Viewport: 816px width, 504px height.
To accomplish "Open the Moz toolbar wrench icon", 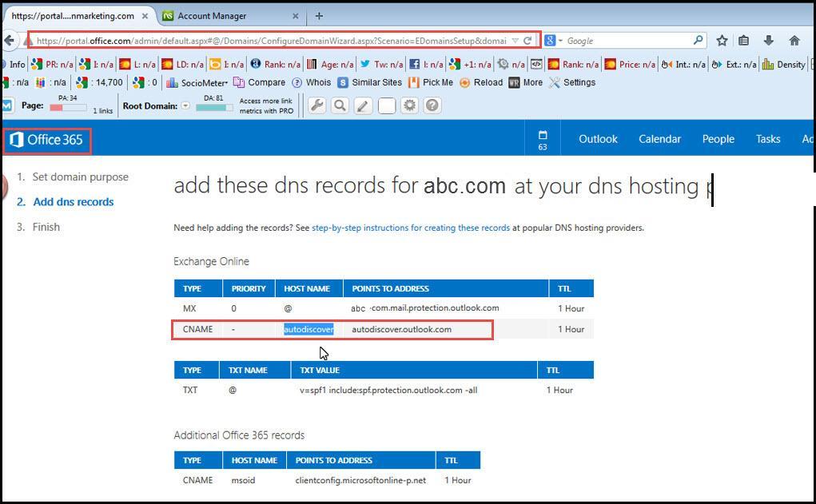I will pos(317,105).
